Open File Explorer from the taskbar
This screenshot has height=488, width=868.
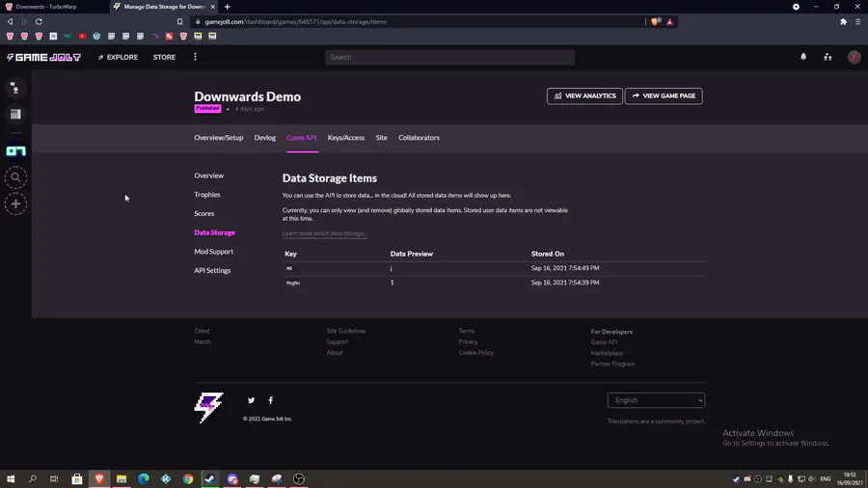click(122, 479)
